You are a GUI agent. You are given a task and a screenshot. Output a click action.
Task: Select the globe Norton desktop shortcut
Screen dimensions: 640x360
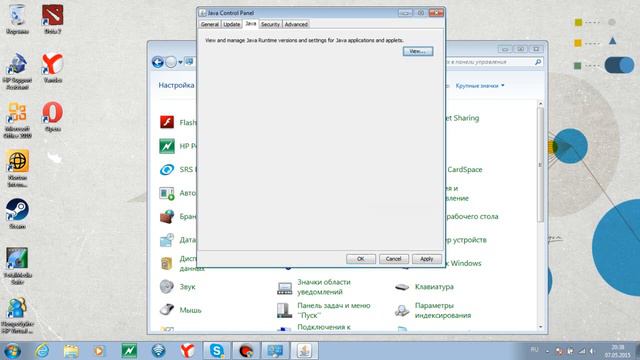pos(17,168)
